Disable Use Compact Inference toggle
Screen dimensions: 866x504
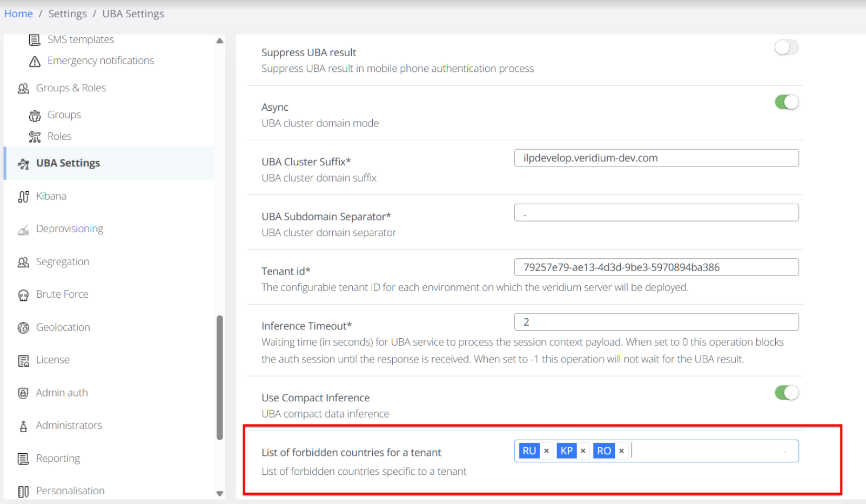[x=786, y=393]
